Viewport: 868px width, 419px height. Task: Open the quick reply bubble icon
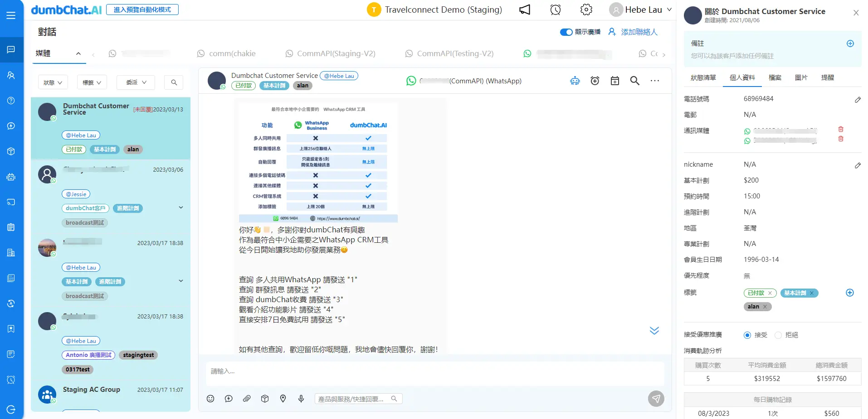coord(229,399)
